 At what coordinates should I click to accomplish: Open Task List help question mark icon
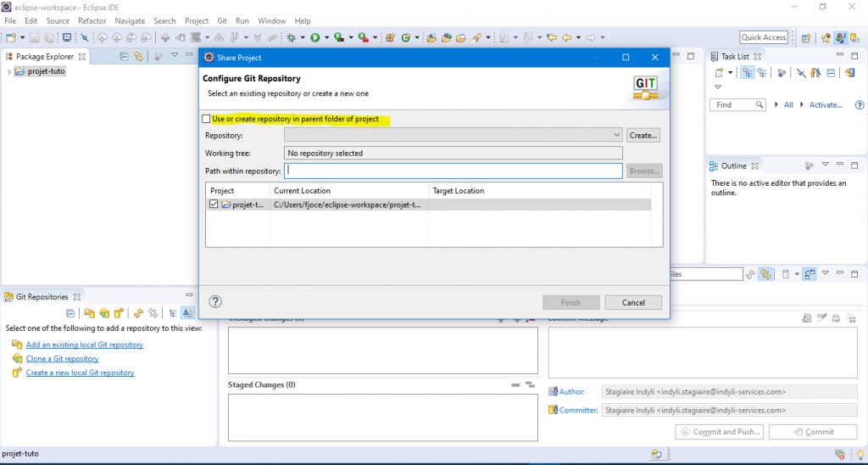(x=860, y=104)
